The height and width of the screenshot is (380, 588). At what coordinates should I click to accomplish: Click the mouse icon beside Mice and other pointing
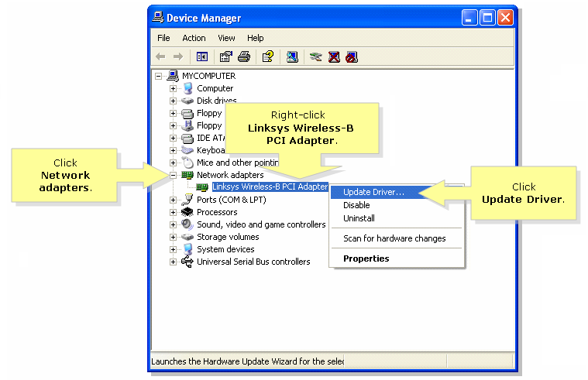click(188, 163)
